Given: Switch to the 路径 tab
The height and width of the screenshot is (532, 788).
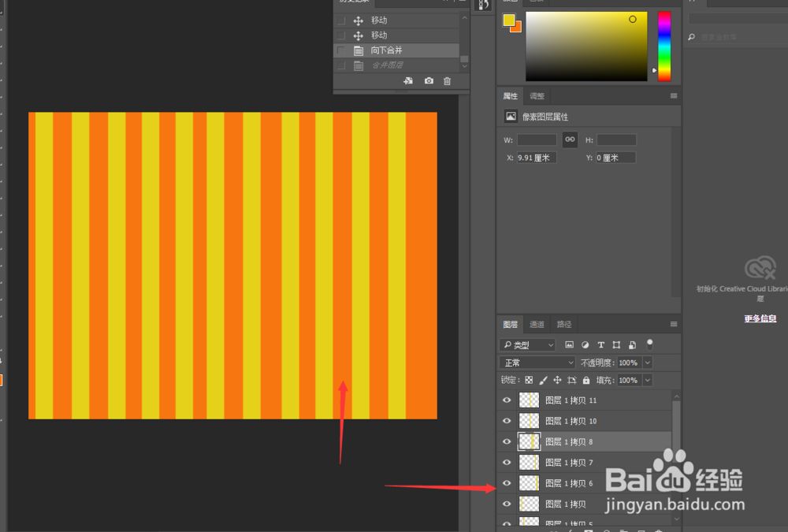Looking at the screenshot, I should click(x=564, y=325).
